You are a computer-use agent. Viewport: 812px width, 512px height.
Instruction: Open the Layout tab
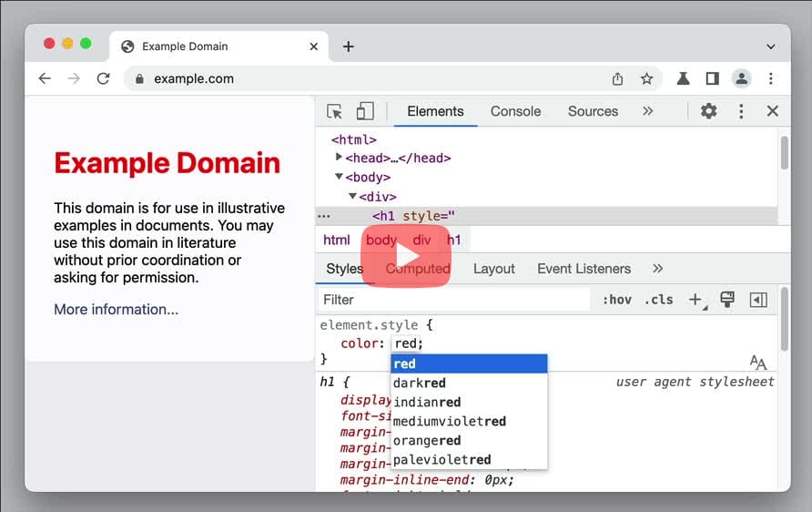click(494, 269)
